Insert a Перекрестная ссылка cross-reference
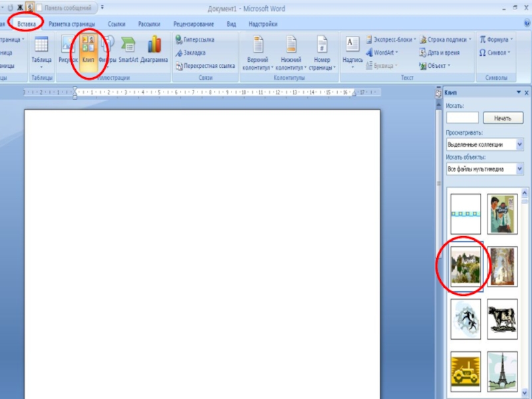Screen dimensions: 532x399 click(x=205, y=66)
